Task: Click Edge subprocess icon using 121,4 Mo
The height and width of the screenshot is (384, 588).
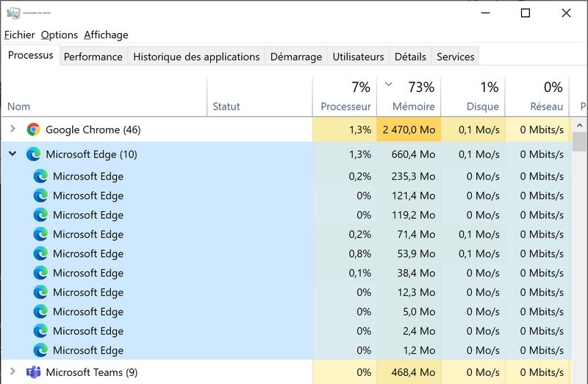Action: coord(40,196)
